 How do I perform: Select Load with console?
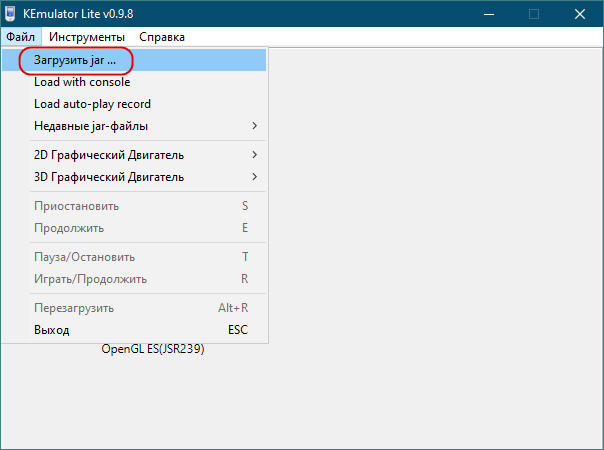[134, 82]
